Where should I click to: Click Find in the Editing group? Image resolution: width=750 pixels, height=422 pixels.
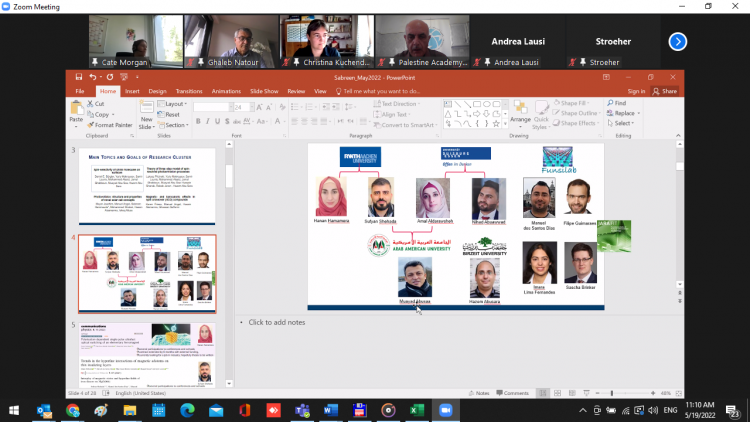pos(617,103)
